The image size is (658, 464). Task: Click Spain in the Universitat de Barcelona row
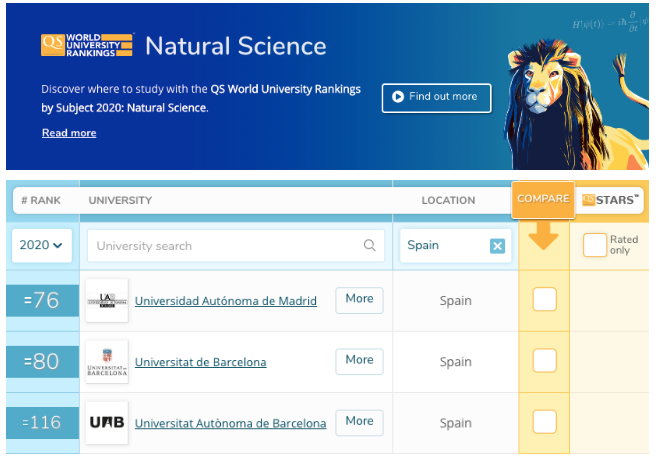coord(455,362)
